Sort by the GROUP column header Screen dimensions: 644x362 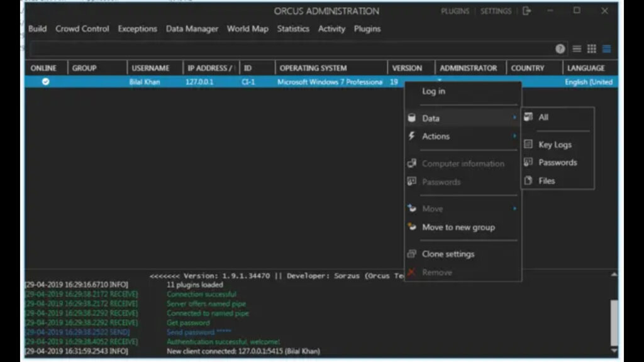(x=97, y=68)
